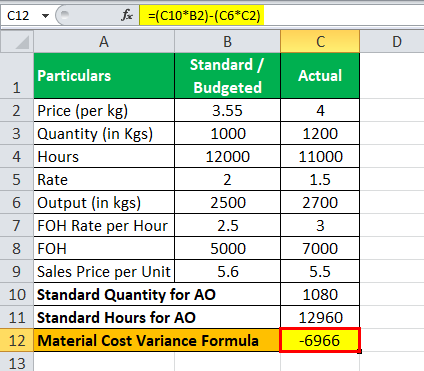Select row 12 header
The image size is (424, 371).
point(17,340)
